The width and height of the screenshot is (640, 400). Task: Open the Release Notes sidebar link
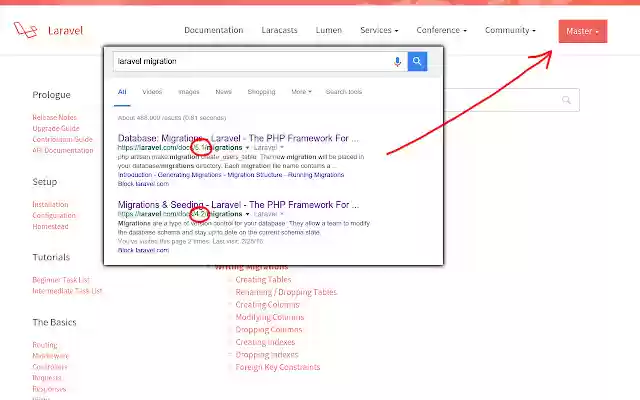click(55, 117)
